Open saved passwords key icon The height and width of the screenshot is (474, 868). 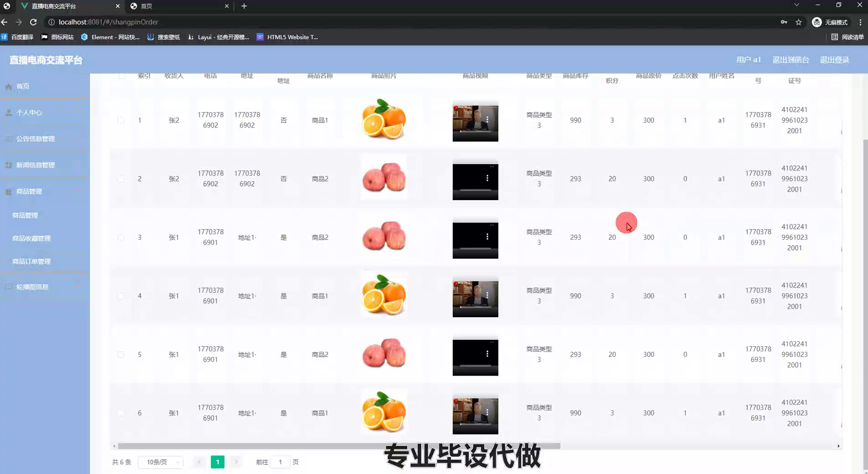coord(784,22)
